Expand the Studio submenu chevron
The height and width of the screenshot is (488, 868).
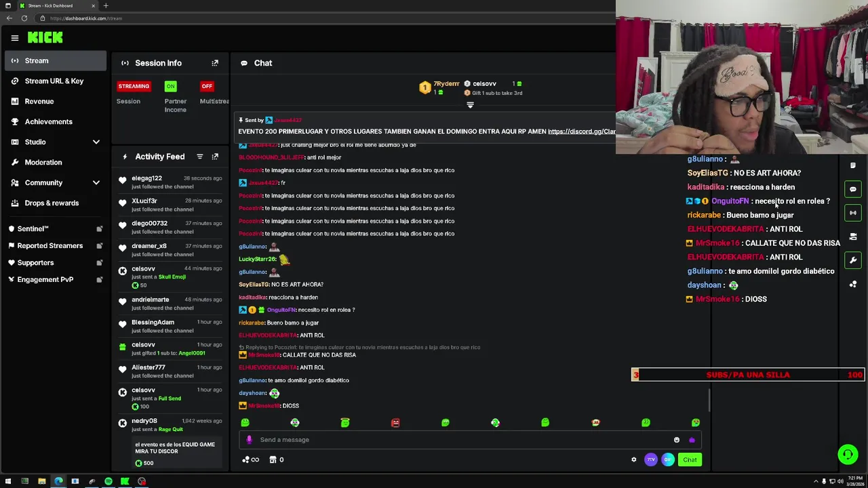pyautogui.click(x=96, y=142)
